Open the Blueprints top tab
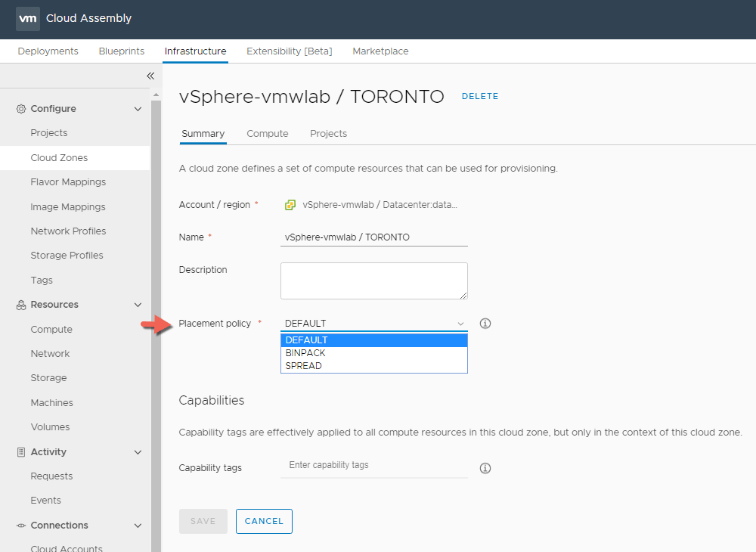Screen dimensions: 756x552 point(121,51)
